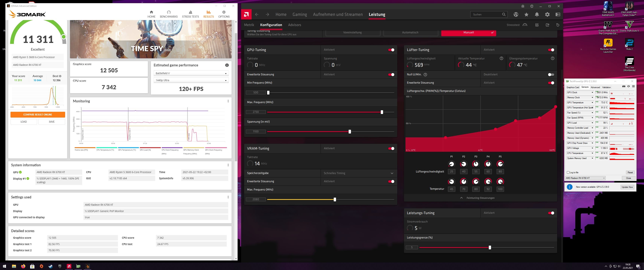Switch to the Metrik tab
Screen dimensions: 644x270
tap(249, 25)
